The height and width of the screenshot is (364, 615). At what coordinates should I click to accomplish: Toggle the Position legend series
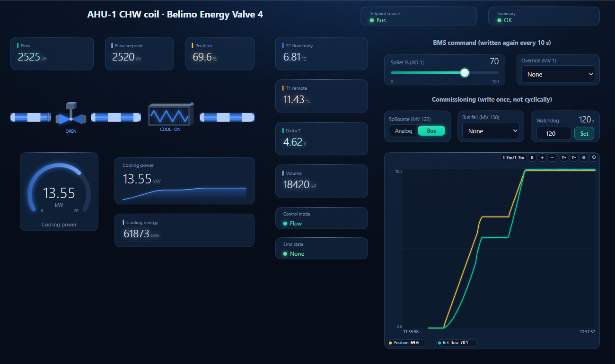click(406, 343)
